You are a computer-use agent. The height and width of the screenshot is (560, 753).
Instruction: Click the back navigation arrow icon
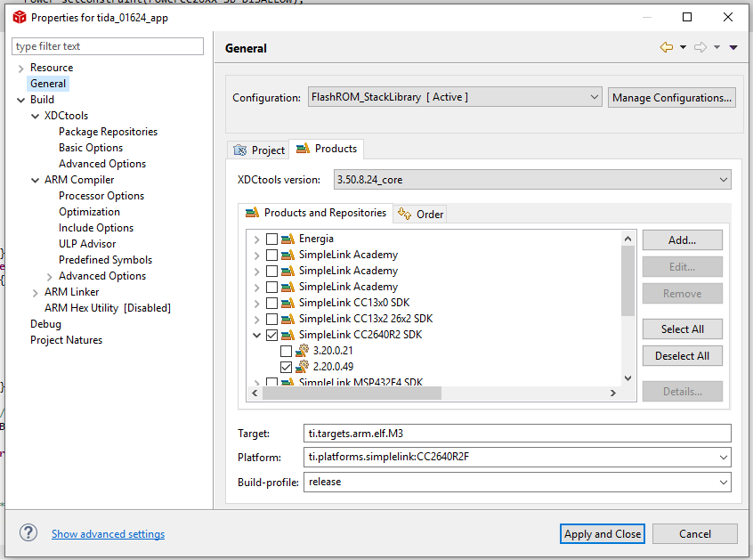click(x=666, y=47)
